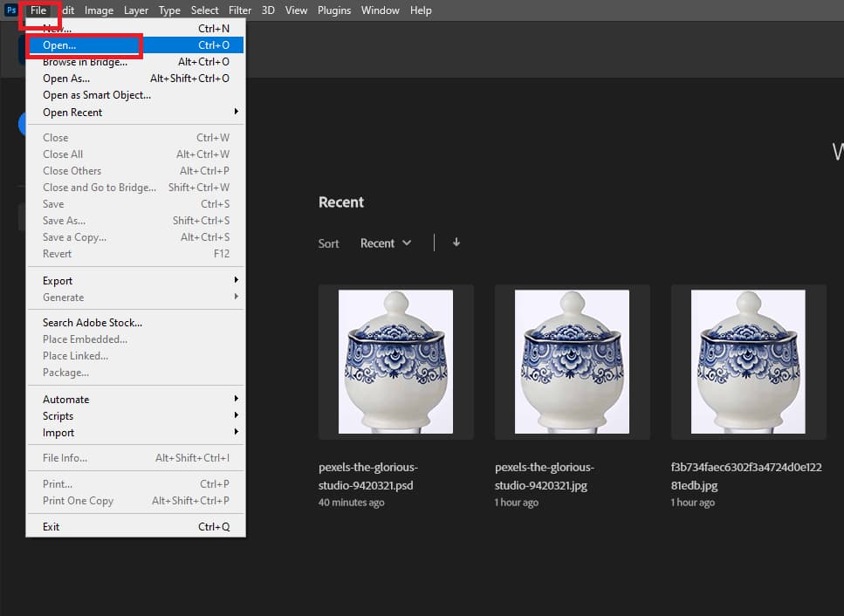Select Open as Smart Object...

(x=135, y=95)
